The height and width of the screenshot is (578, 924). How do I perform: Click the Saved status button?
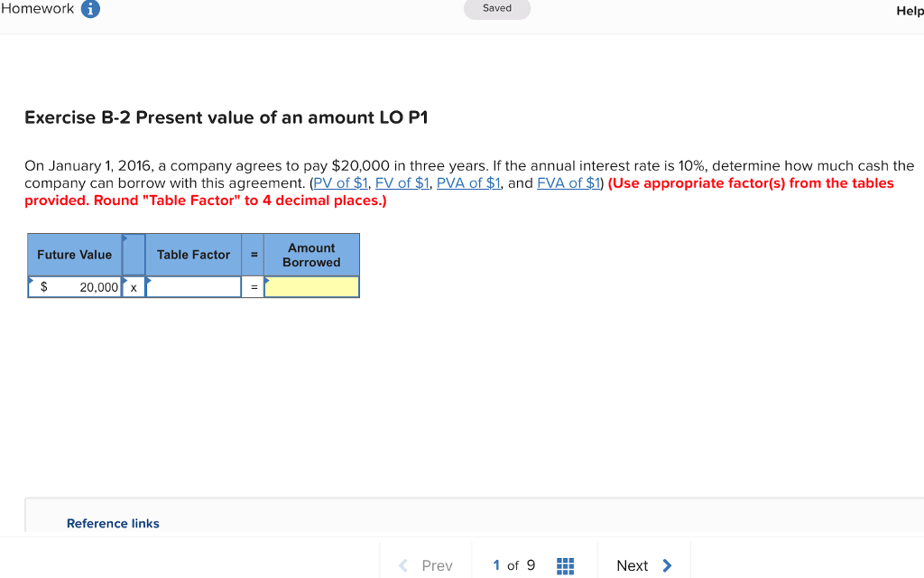click(496, 9)
